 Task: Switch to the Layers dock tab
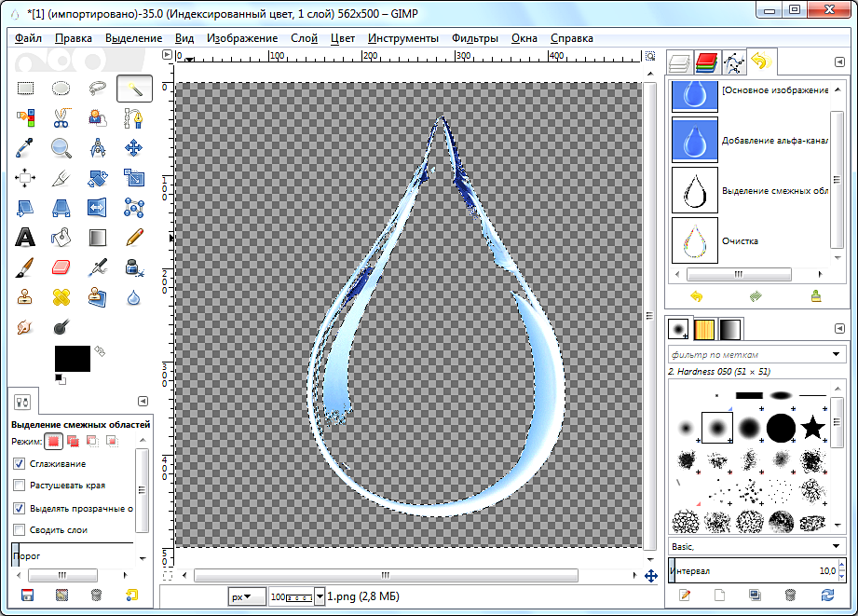[x=681, y=62]
